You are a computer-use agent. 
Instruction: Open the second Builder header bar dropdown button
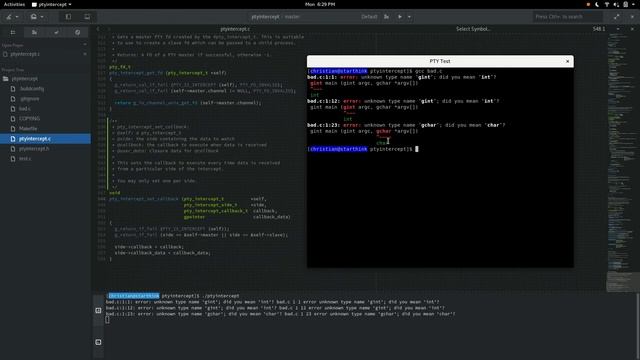37,17
